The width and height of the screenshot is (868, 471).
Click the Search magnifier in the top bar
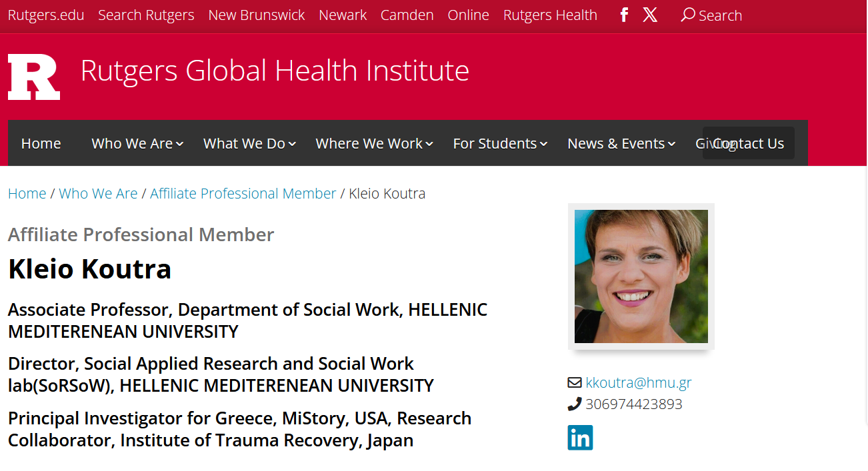pos(688,15)
